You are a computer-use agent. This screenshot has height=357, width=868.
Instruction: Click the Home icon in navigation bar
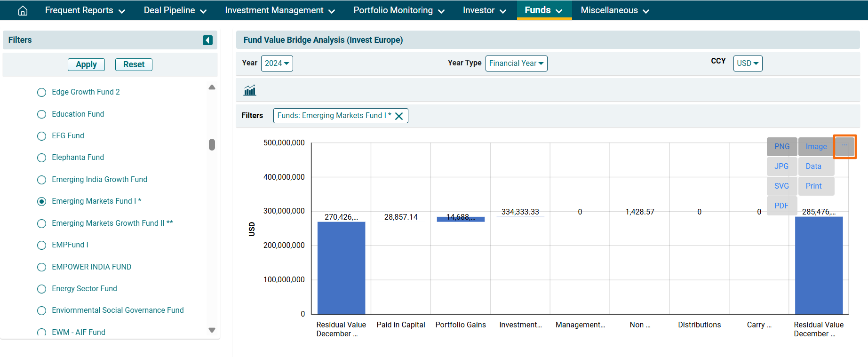(x=23, y=10)
